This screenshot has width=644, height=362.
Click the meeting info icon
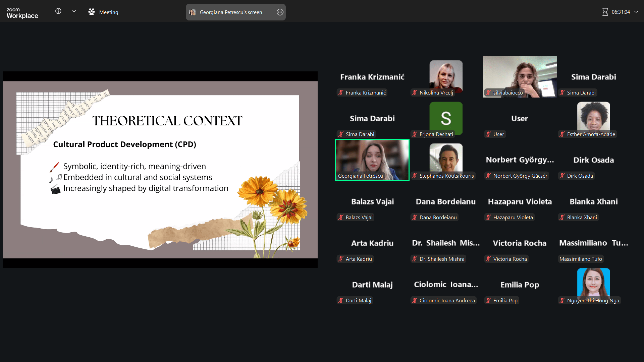(58, 11)
